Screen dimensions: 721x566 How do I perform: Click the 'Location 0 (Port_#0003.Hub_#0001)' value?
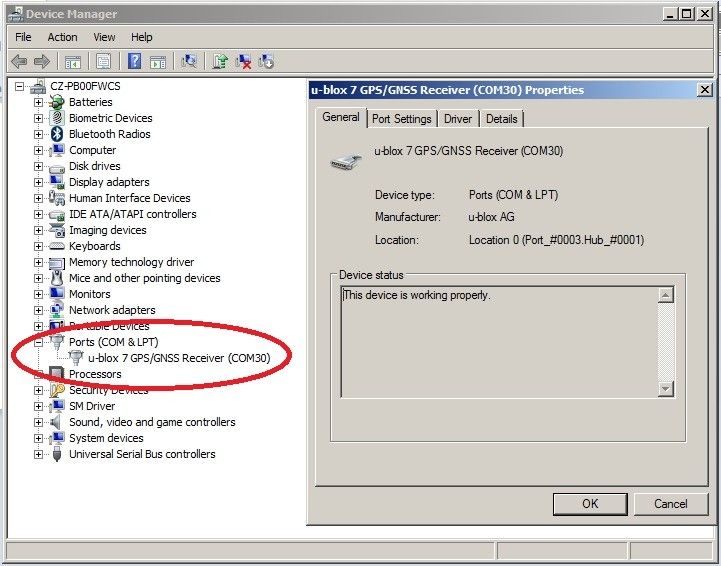point(556,240)
